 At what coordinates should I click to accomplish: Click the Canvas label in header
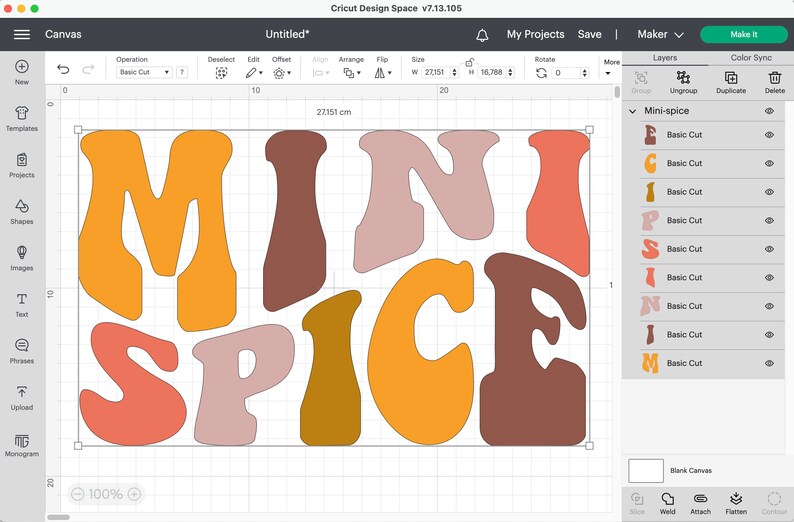(63, 34)
